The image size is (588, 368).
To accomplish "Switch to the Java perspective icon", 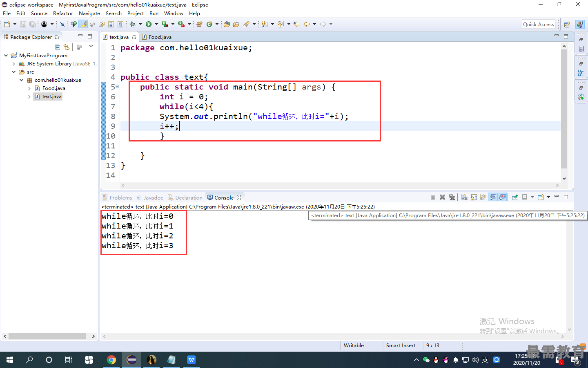I will tap(580, 25).
